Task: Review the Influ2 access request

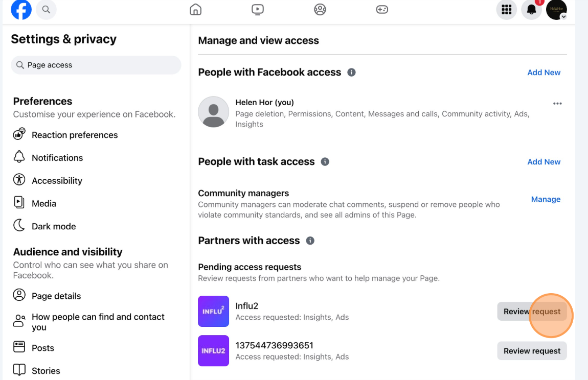Action: coord(532,311)
